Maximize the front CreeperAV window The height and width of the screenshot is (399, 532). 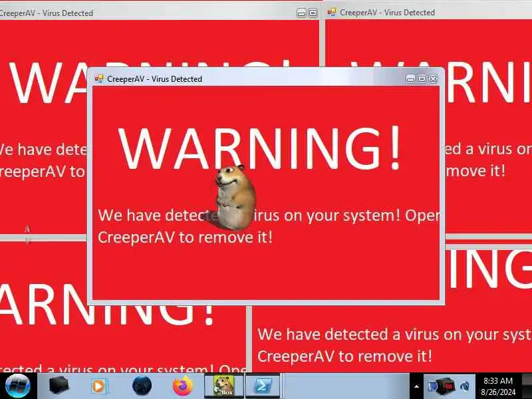(422, 78)
